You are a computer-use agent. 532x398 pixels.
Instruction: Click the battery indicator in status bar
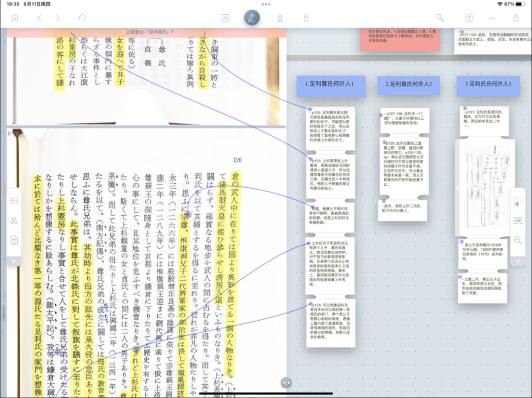521,4
